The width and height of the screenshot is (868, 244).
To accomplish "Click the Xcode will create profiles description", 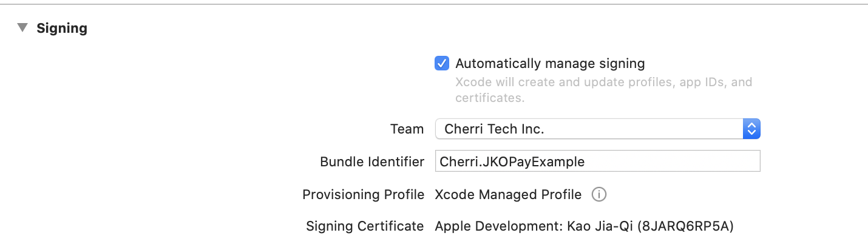I will click(603, 89).
